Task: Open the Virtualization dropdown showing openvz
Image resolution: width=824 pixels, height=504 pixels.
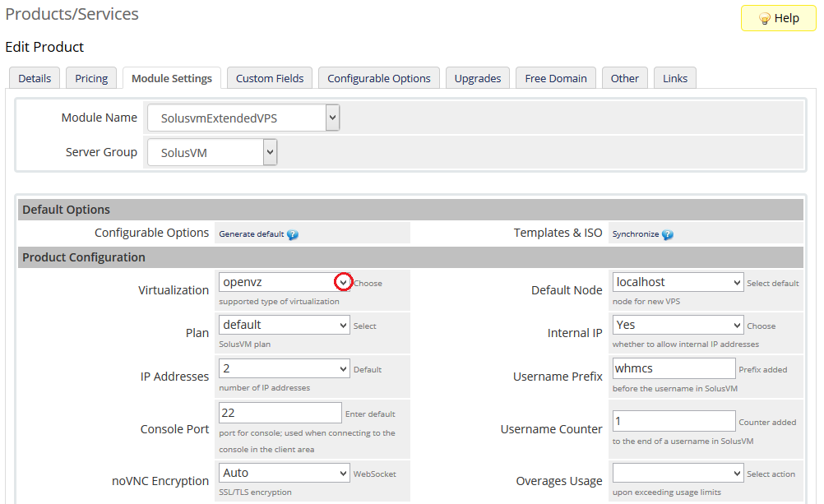Action: (x=285, y=282)
